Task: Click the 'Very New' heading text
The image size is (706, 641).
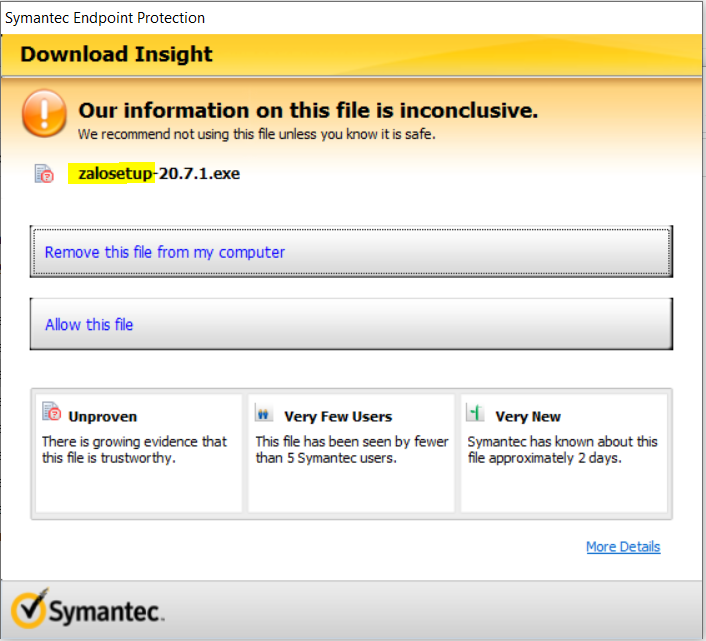Action: click(528, 416)
